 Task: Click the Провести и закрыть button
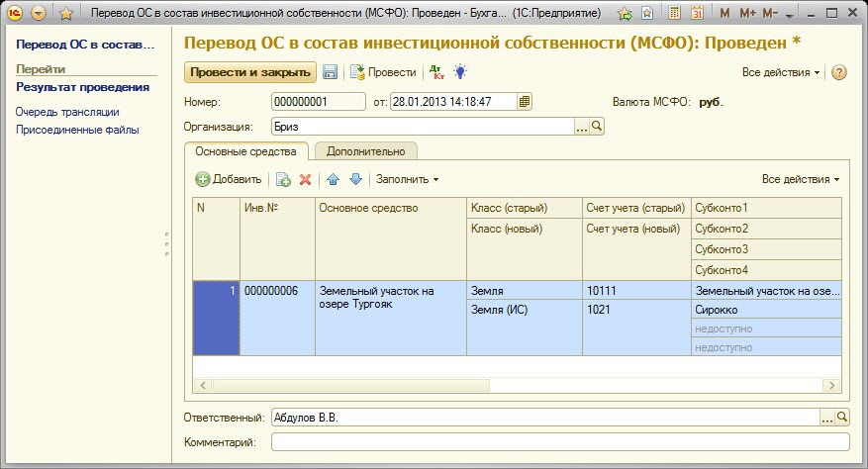pos(249,73)
